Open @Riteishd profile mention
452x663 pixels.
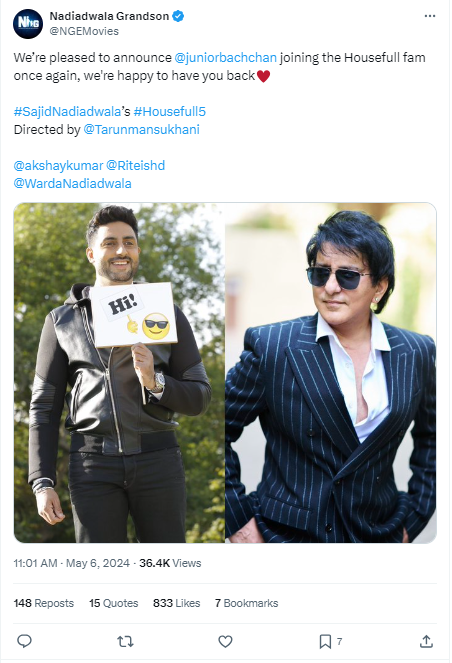[135, 165]
